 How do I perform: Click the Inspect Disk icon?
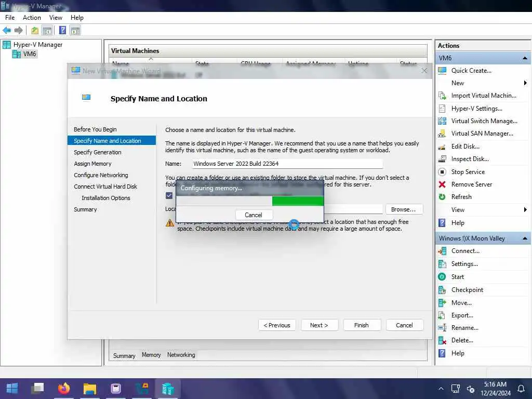[x=442, y=159]
